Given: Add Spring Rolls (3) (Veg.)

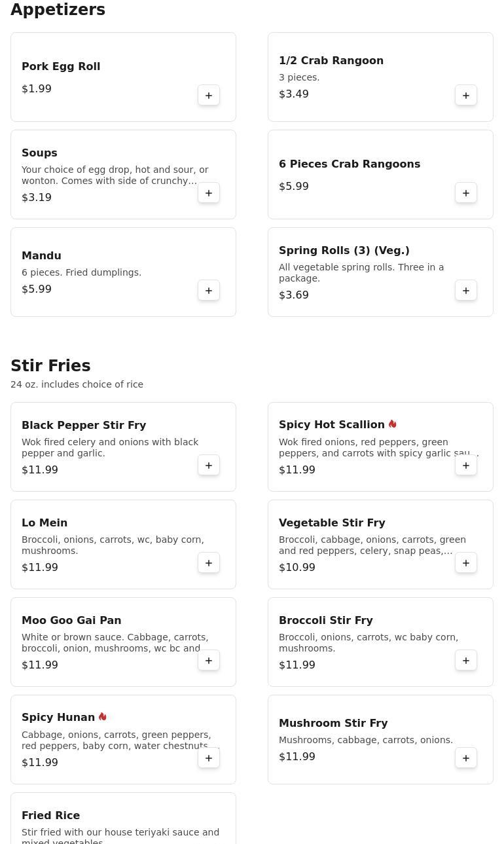Looking at the screenshot, I should pyautogui.click(x=466, y=291).
